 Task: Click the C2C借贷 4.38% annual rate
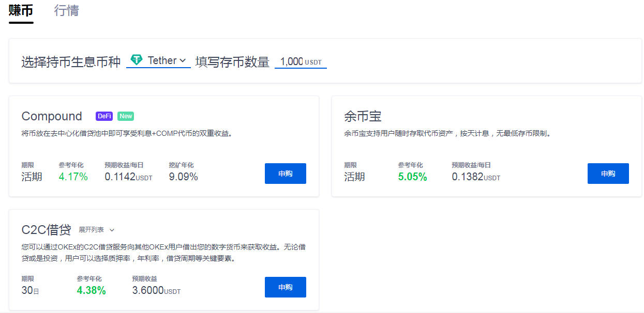click(91, 290)
